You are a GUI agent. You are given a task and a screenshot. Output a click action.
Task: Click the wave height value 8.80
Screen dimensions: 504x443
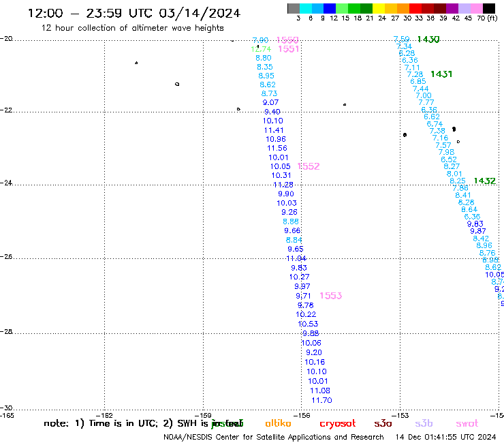pos(264,58)
